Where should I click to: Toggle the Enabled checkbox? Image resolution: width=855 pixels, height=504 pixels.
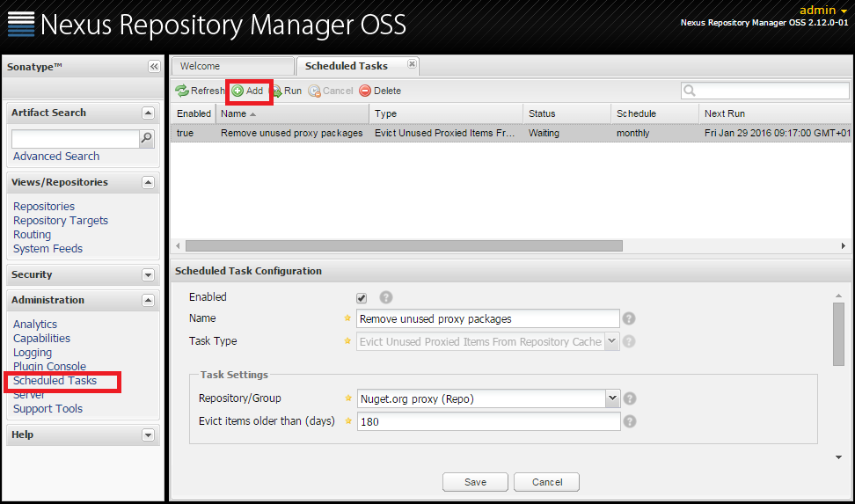(x=362, y=298)
